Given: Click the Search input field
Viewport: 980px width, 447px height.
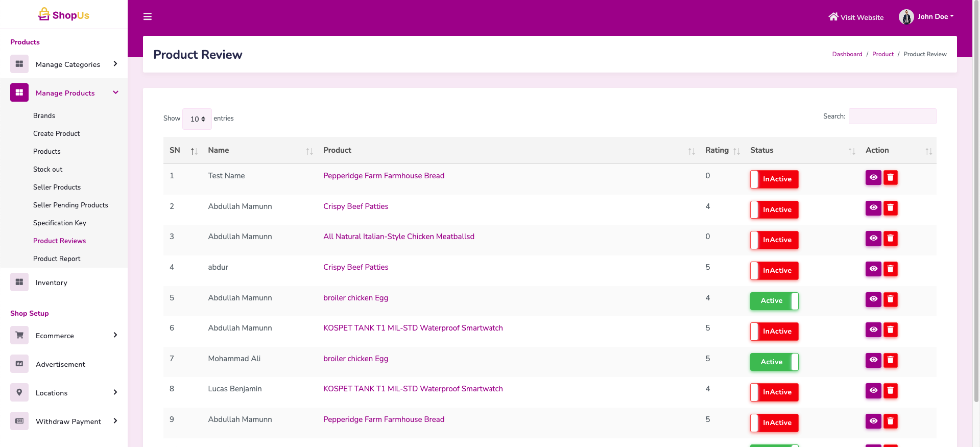Looking at the screenshot, I should pos(892,116).
